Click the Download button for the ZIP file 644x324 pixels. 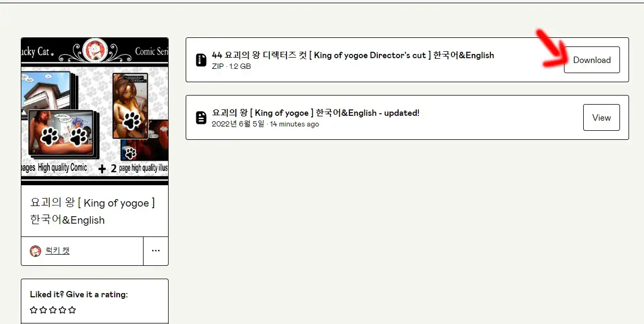pos(592,60)
